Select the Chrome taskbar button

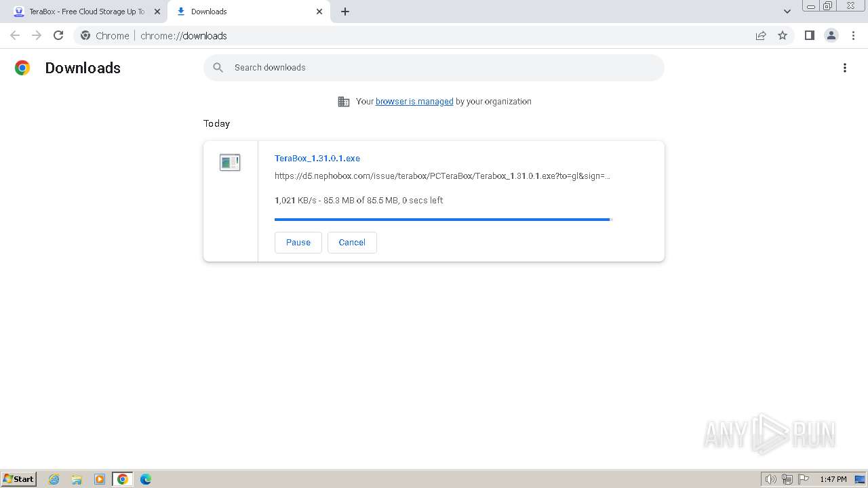tap(123, 479)
